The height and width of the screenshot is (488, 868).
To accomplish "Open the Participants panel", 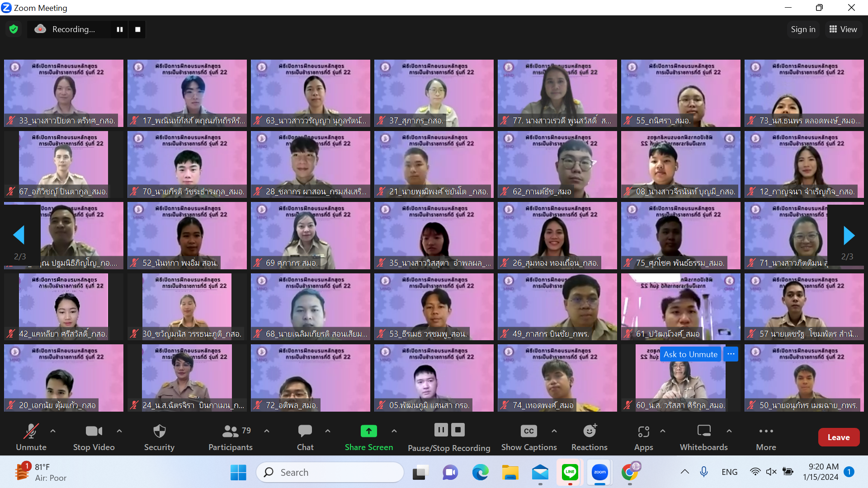I will (230, 432).
